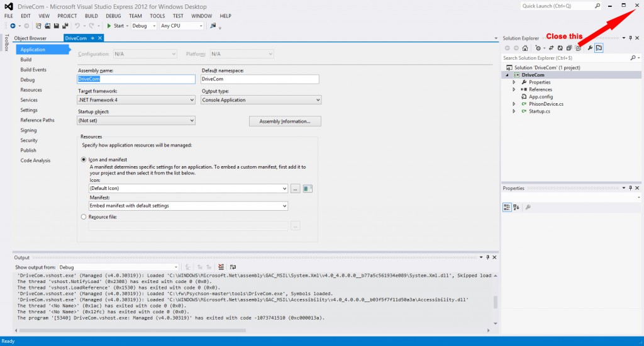
Task: Select the Code Analysis page
Action: coord(35,160)
